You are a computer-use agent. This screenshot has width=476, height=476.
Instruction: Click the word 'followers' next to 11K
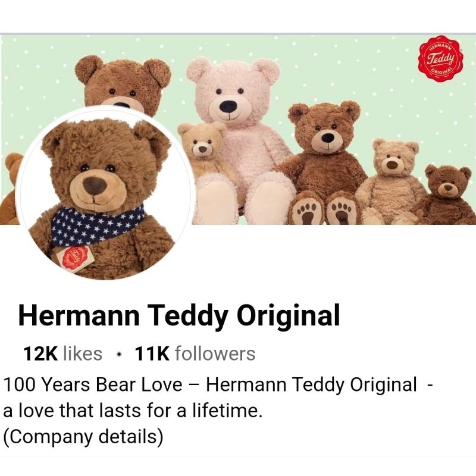click(x=215, y=353)
